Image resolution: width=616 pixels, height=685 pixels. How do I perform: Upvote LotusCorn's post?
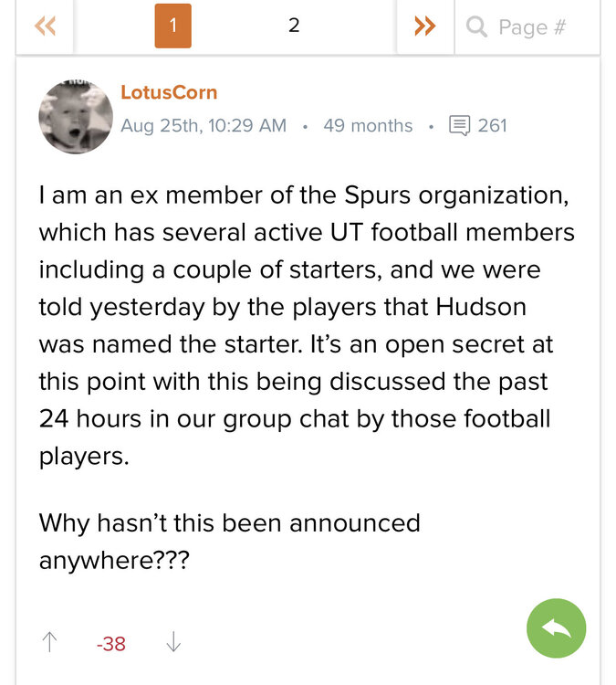[x=50, y=643]
